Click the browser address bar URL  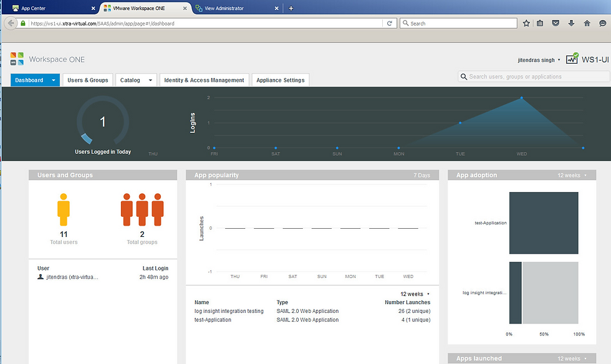pos(102,24)
